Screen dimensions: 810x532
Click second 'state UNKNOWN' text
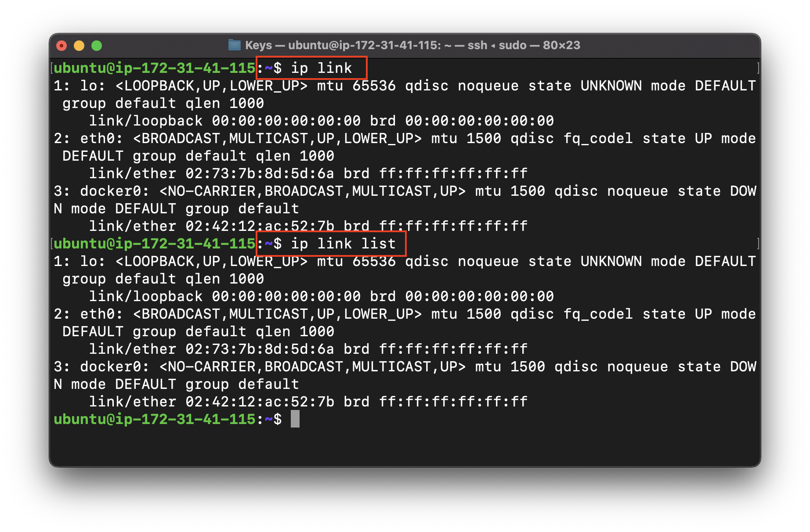pos(585,261)
